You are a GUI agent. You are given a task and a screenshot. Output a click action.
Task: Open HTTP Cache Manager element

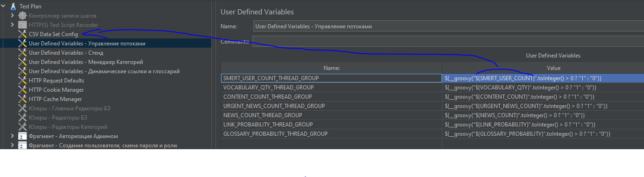click(55, 99)
